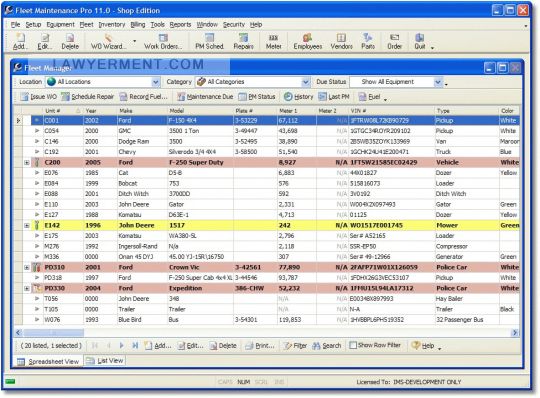Open Maintenance Due view
This screenshot has height=398, width=540.
(205, 97)
